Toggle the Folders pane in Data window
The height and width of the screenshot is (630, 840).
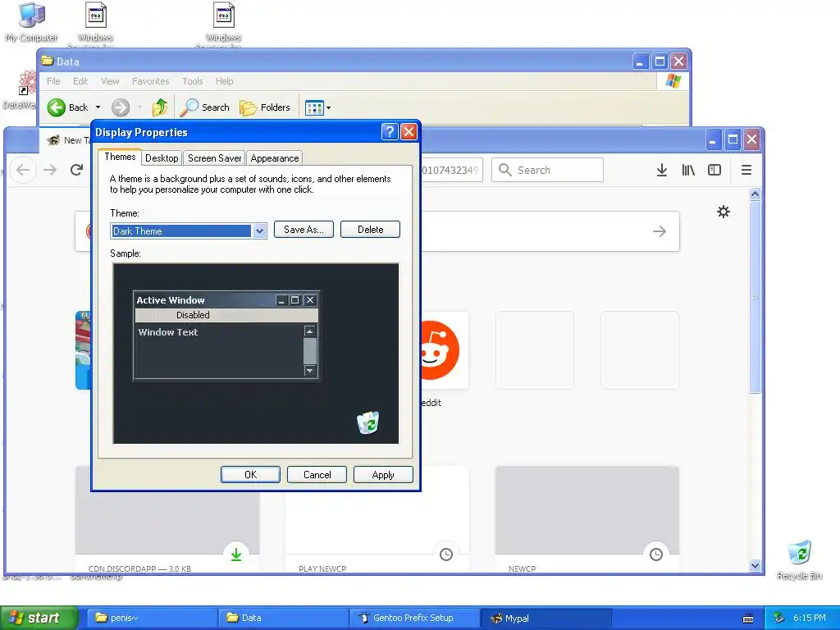coord(265,107)
